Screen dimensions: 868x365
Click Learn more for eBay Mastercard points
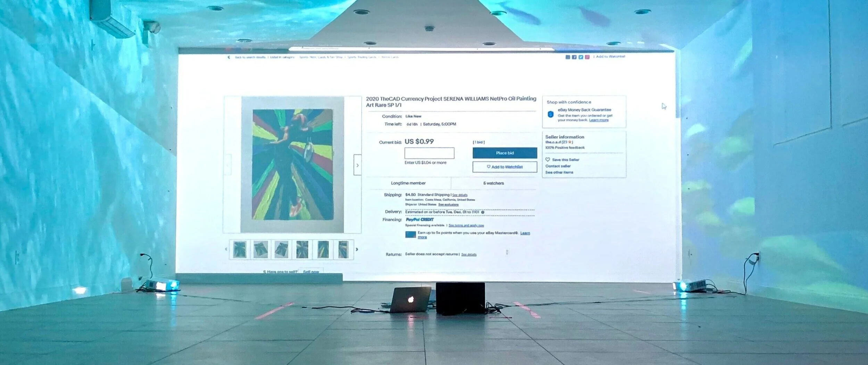click(x=525, y=233)
